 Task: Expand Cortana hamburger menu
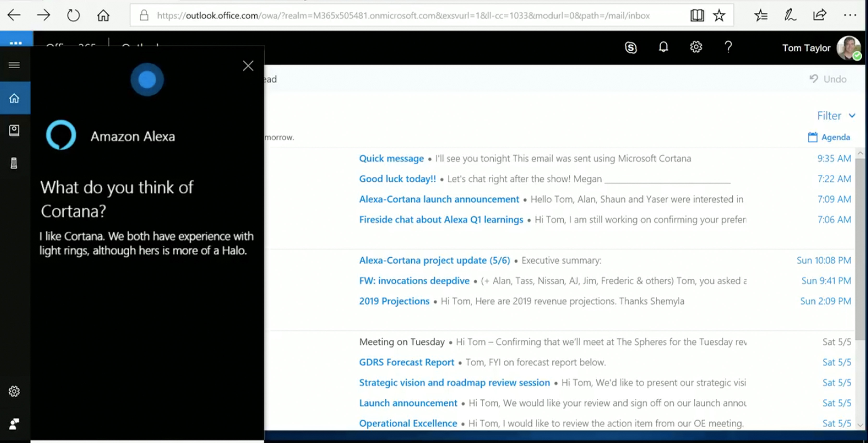[14, 65]
